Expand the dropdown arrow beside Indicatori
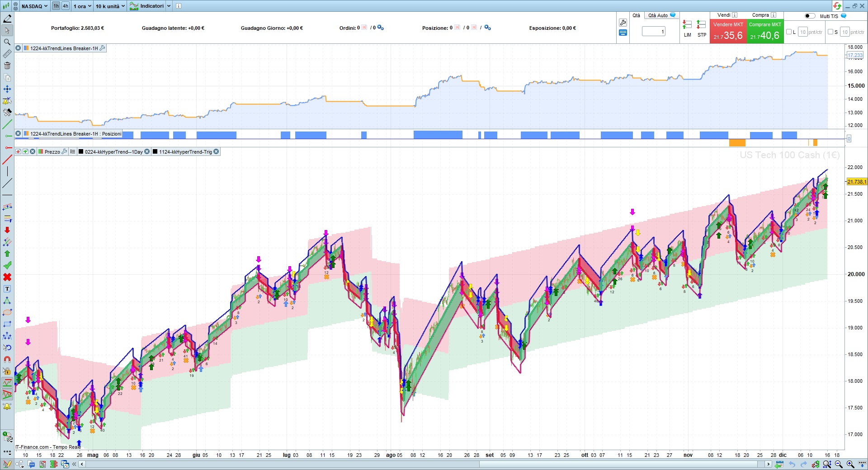 pos(169,6)
